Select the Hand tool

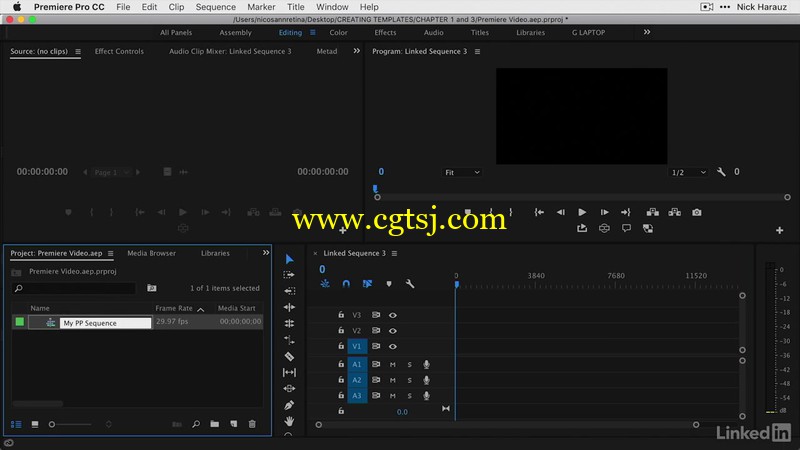(x=289, y=421)
